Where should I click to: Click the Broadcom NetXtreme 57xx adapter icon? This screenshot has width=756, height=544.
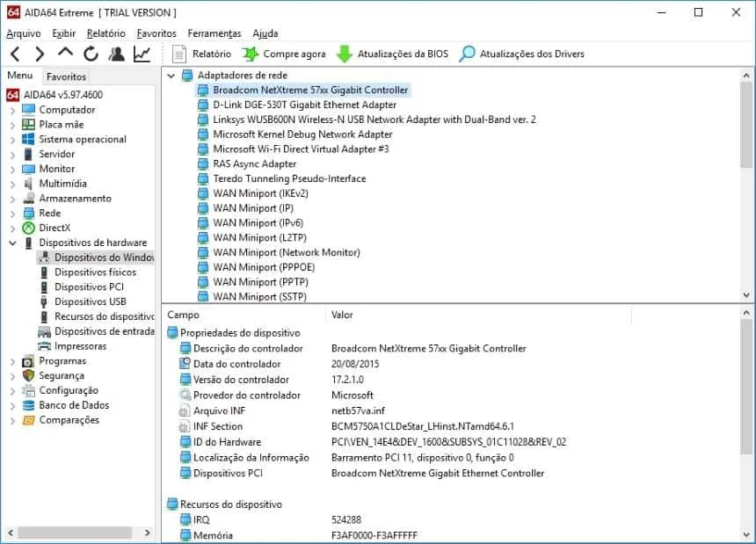coord(203,91)
